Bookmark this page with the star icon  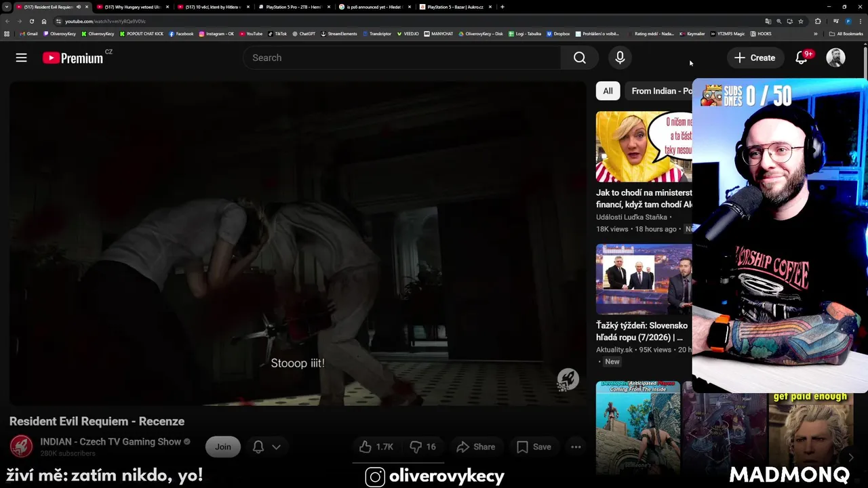tap(801, 21)
